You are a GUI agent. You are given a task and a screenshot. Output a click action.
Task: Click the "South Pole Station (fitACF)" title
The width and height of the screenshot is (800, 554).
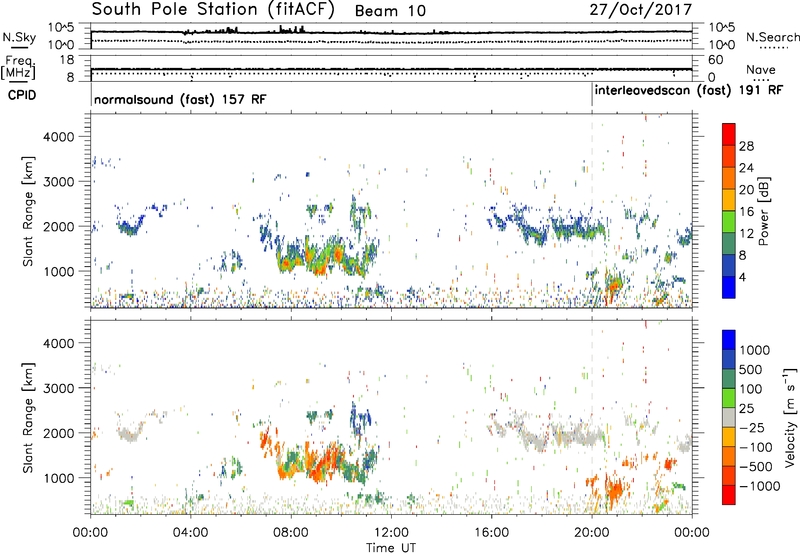pos(213,10)
